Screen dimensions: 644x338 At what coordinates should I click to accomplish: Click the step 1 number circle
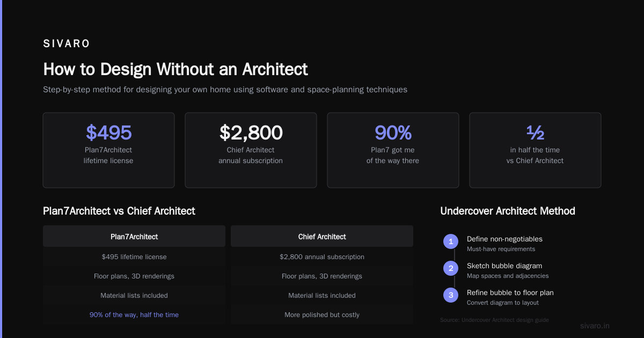tap(451, 241)
